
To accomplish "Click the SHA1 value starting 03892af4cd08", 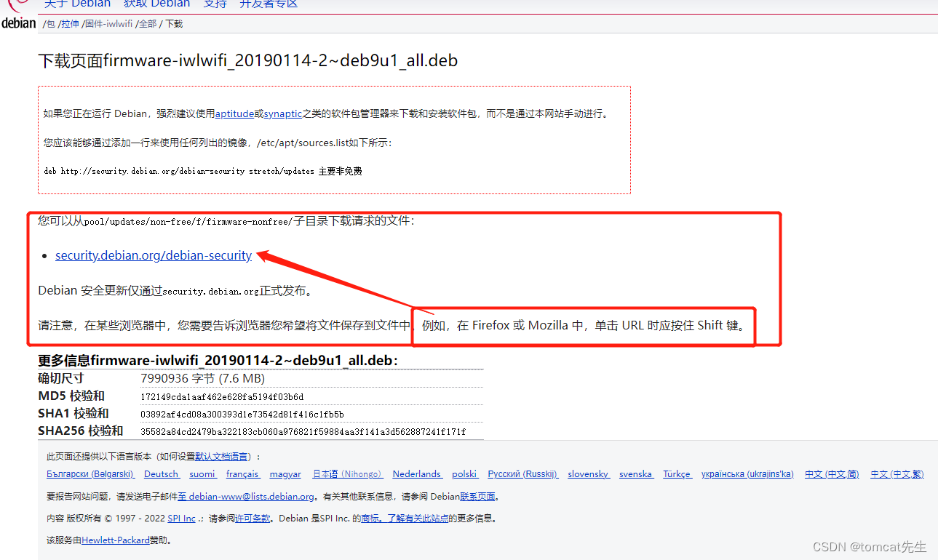I will 242,415.
